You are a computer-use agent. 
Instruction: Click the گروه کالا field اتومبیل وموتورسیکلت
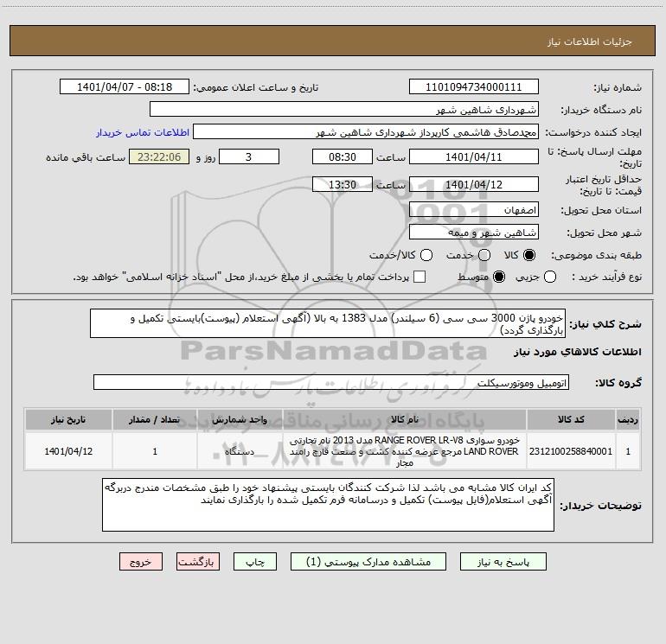click(331, 382)
